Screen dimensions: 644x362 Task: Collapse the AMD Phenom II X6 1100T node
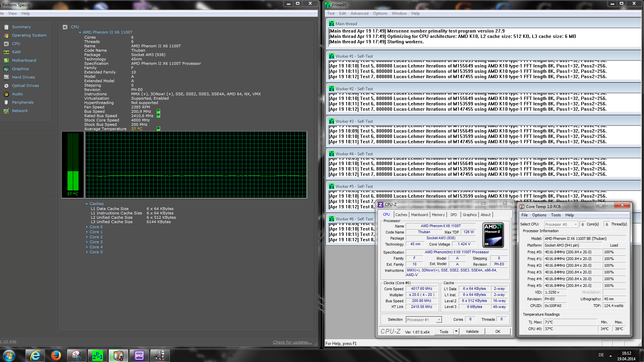pyautogui.click(x=80, y=33)
